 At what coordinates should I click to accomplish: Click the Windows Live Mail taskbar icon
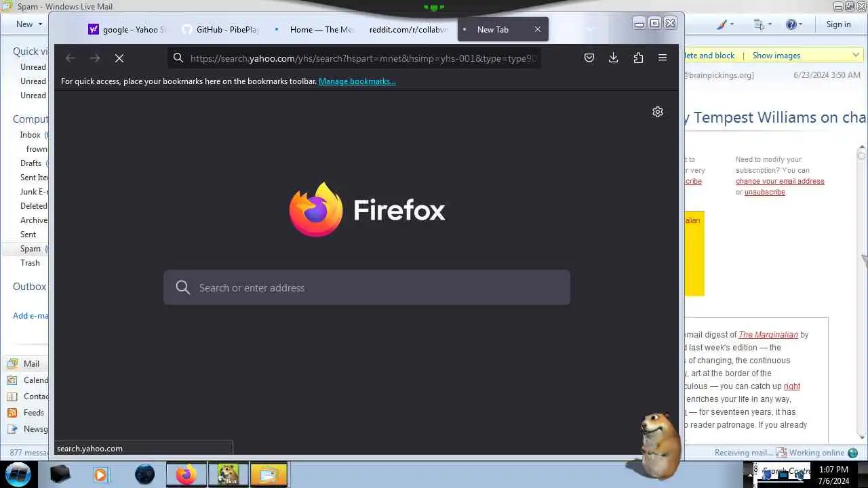tap(269, 474)
